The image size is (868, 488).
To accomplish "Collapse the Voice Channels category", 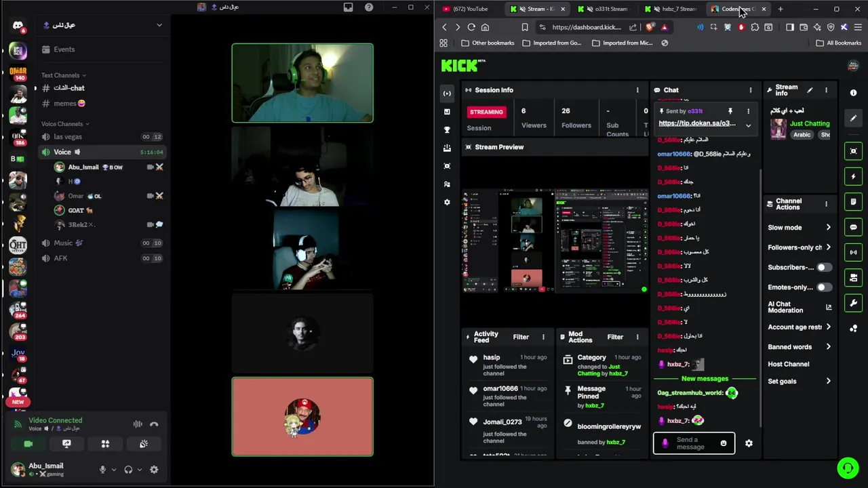I will coord(65,124).
